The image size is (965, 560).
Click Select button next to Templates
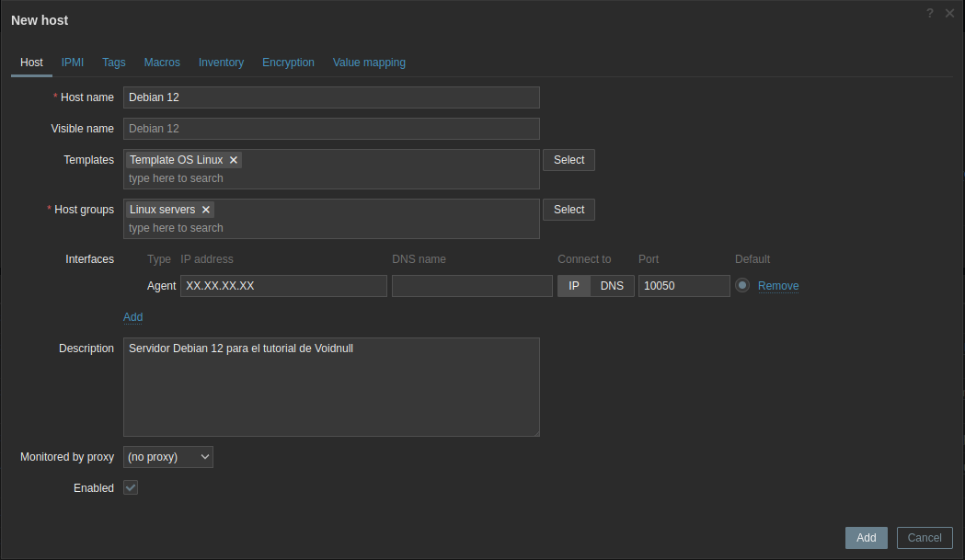569,160
